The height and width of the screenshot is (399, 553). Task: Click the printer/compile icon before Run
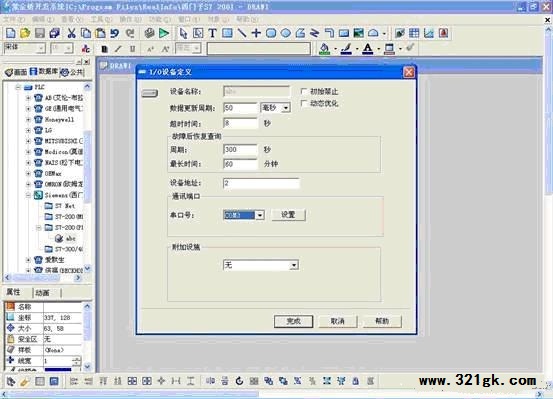coord(150,33)
